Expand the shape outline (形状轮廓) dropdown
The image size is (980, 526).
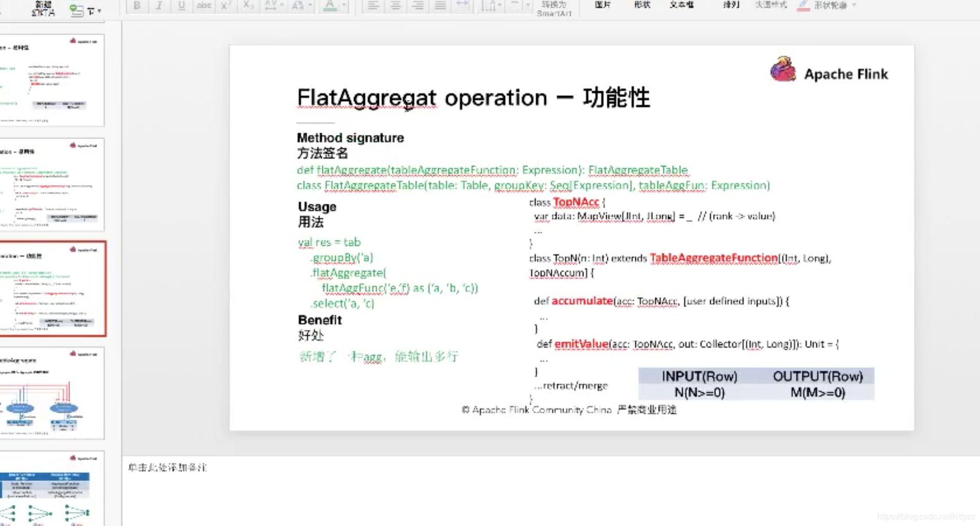pyautogui.click(x=854, y=5)
